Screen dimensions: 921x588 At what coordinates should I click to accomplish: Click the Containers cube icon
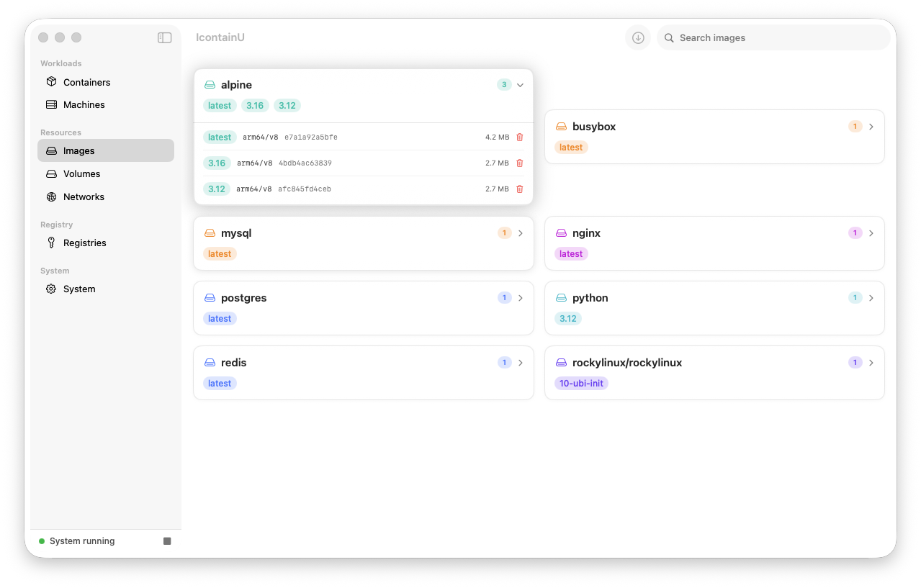coord(51,82)
